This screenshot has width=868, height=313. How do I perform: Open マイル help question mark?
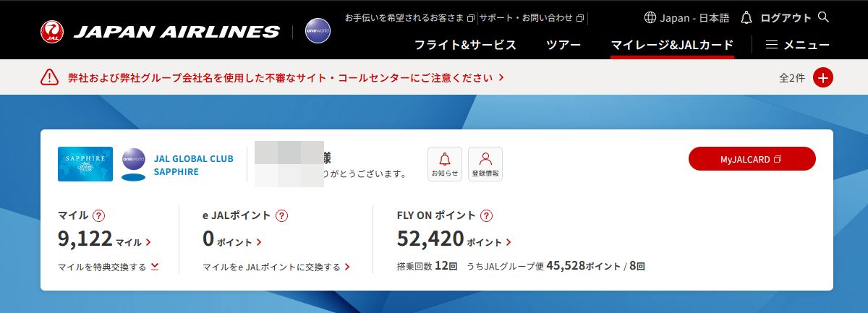coord(99,215)
